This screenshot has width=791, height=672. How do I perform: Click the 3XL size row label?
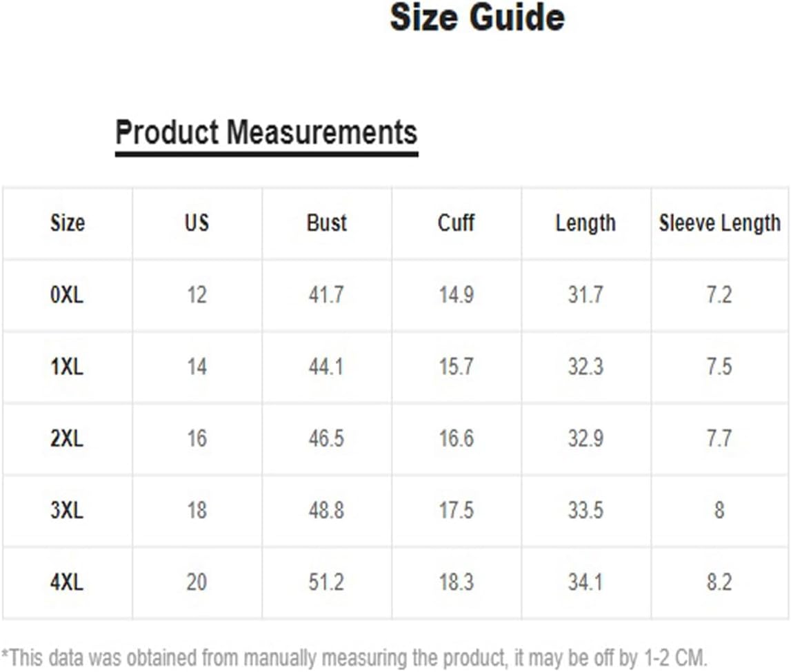point(67,510)
